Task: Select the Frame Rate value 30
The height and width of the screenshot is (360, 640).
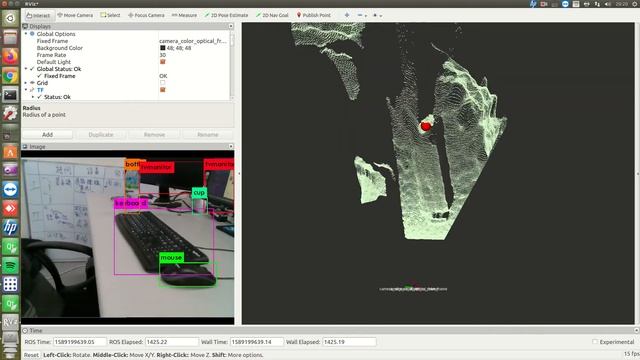Action: click(x=162, y=55)
